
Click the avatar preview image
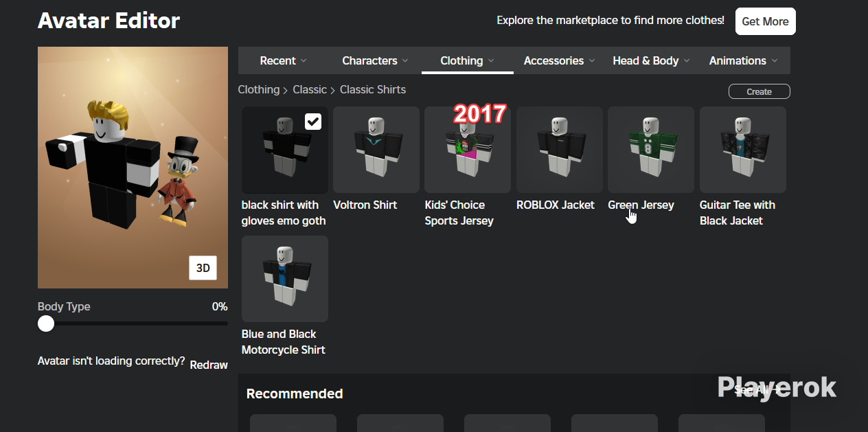pos(133,168)
